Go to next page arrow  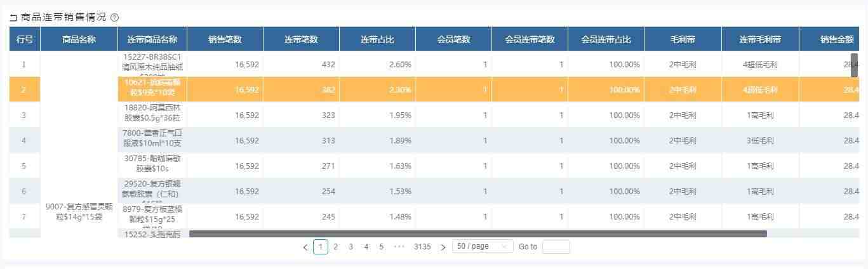point(443,247)
